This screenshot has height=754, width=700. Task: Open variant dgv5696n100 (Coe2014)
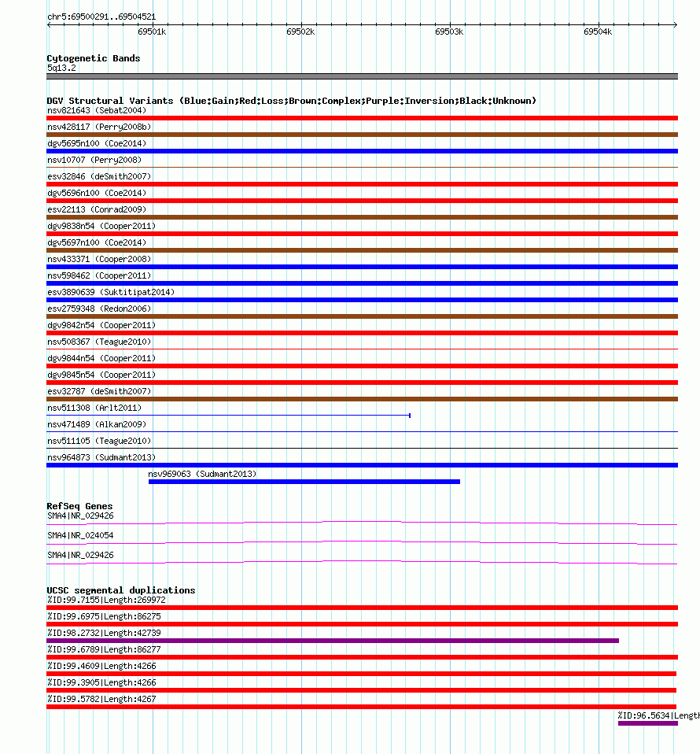click(363, 201)
